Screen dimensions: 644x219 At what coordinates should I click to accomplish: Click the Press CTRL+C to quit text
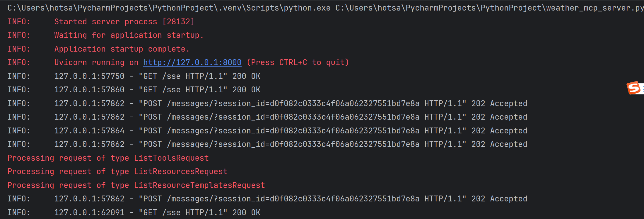298,62
